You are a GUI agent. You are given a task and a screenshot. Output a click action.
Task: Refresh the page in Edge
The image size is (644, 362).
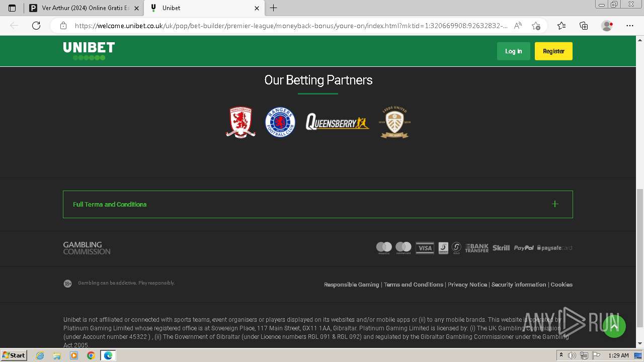(x=36, y=26)
